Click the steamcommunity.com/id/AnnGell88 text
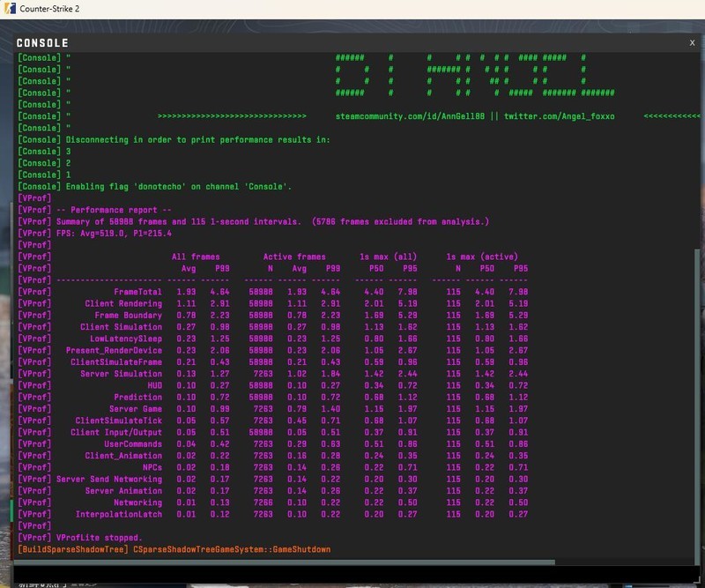Image resolution: width=705 pixels, height=588 pixels. (x=412, y=116)
